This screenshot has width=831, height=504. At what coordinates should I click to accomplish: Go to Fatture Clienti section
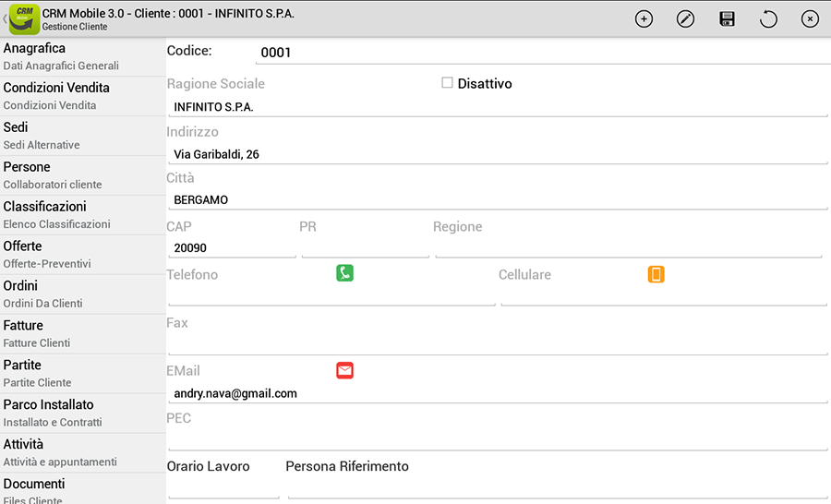[x=83, y=334]
